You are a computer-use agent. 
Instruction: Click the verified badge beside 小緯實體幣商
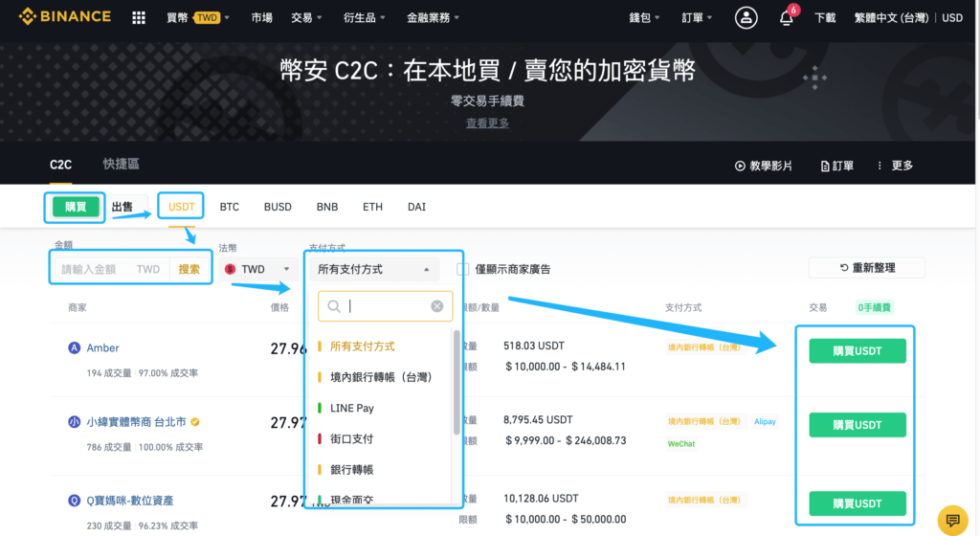195,422
